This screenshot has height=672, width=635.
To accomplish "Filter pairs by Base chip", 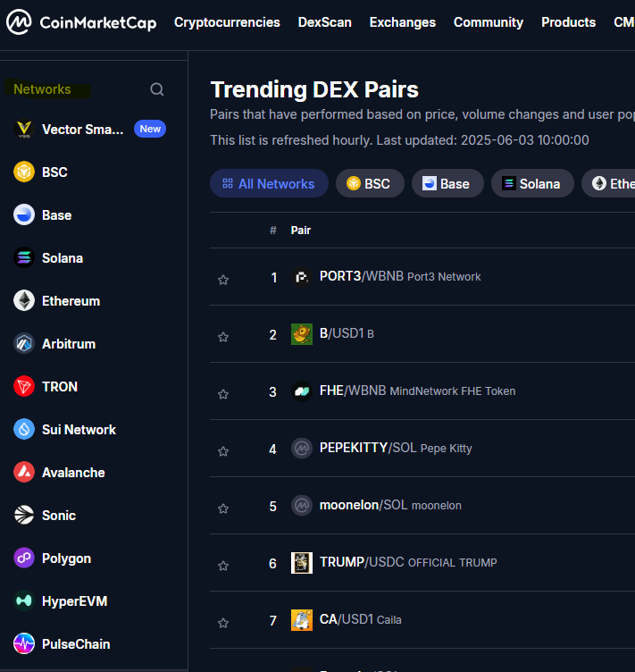I will point(447,183).
